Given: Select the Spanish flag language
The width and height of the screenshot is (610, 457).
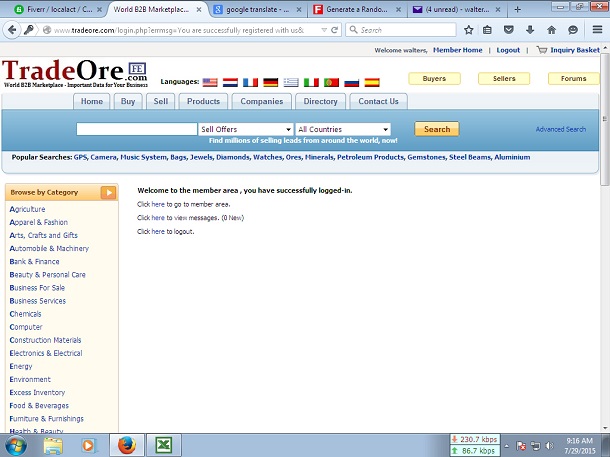Looking at the screenshot, I should pos(372,82).
